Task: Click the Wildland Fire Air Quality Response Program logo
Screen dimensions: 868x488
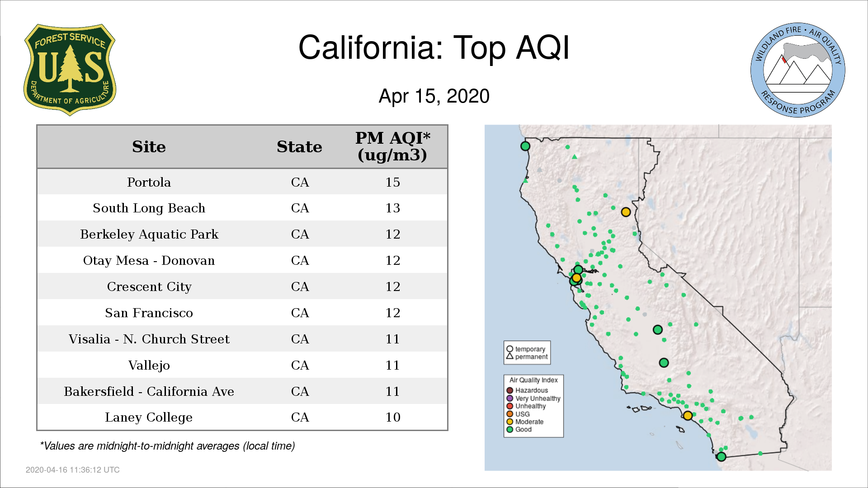Action: pos(797,70)
